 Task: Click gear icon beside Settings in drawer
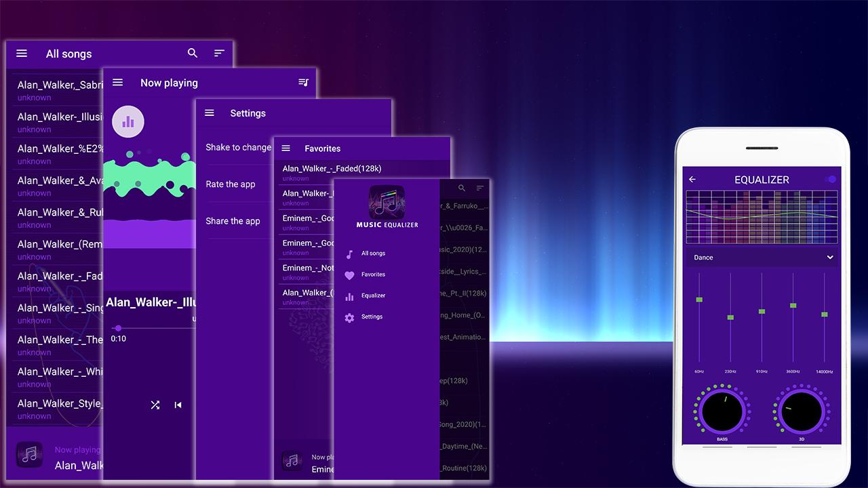pos(349,317)
